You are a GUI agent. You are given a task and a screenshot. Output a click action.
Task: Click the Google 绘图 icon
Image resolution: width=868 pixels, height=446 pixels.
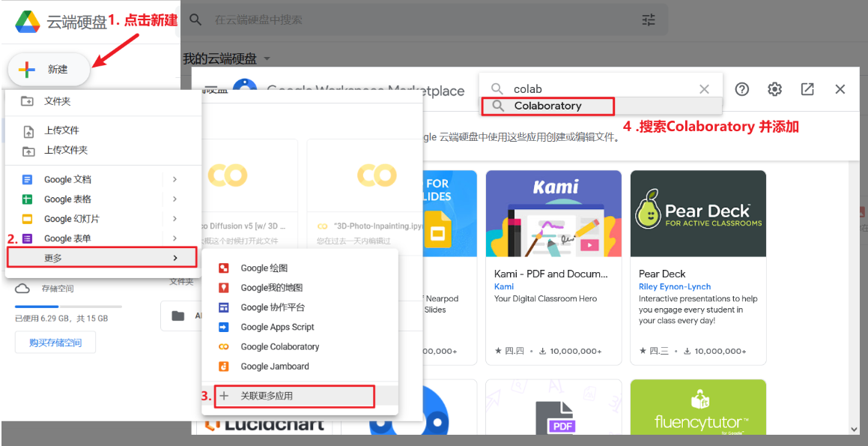pyautogui.click(x=224, y=268)
